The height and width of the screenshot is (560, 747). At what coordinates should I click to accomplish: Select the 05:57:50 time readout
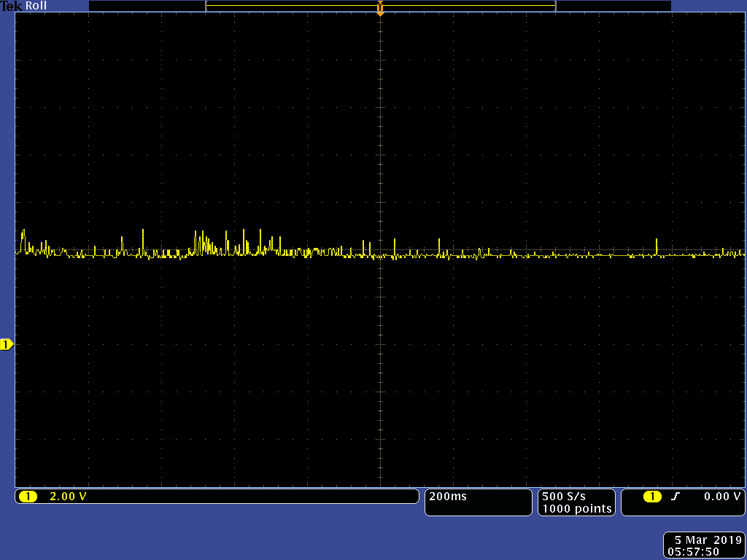pyautogui.click(x=693, y=552)
